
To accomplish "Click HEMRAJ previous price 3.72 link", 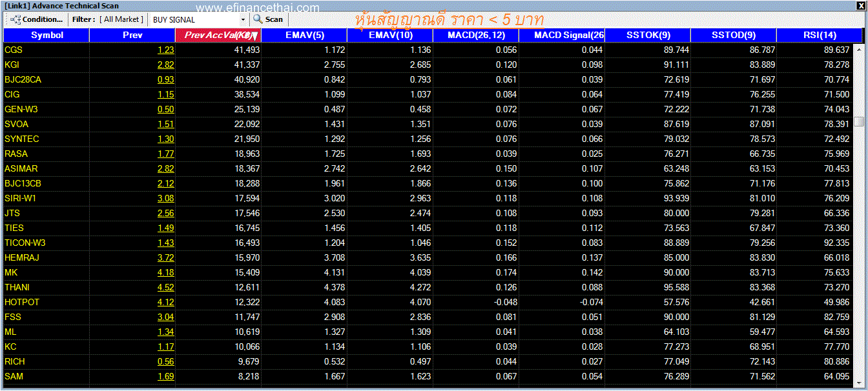I will pos(165,257).
